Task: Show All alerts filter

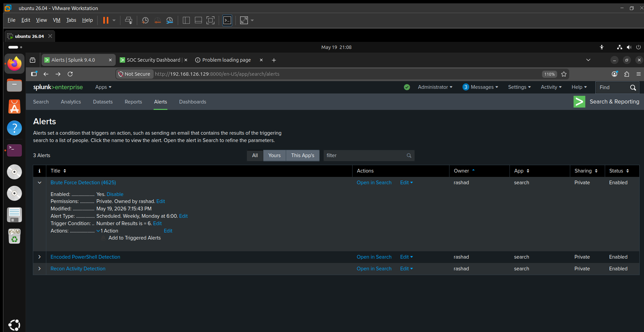Action: [x=255, y=155]
